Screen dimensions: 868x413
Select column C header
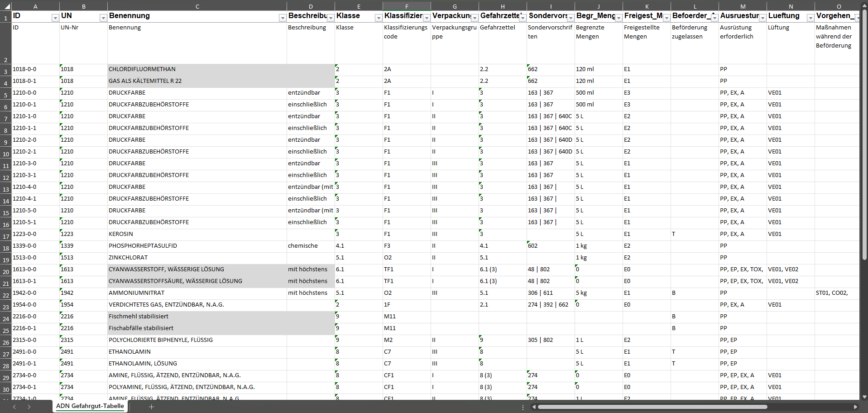197,6
